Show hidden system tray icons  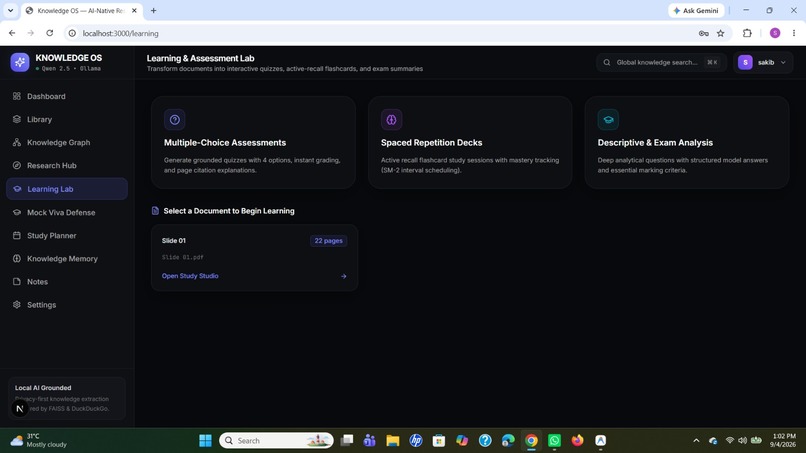(696, 441)
